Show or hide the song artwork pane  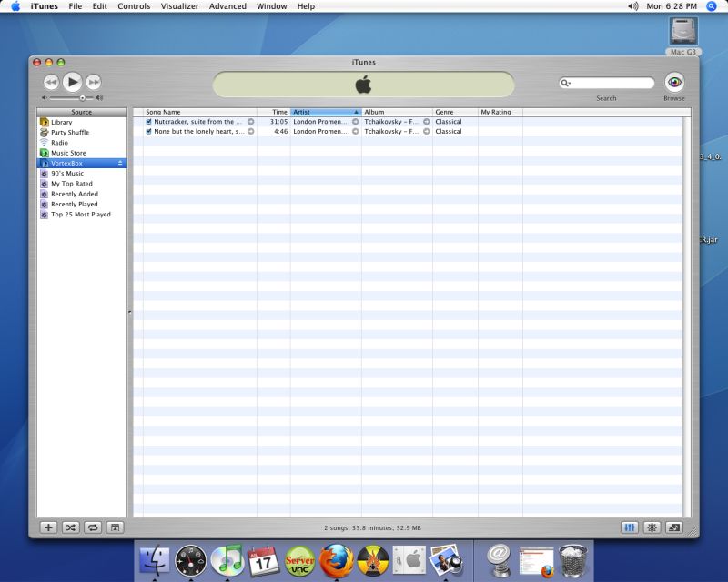(116, 527)
